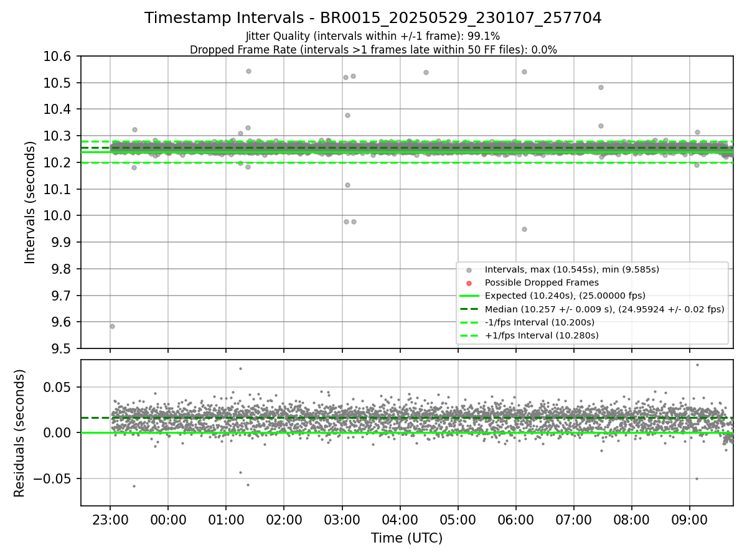Click the dark green dashed sample beside Median

tap(469, 309)
